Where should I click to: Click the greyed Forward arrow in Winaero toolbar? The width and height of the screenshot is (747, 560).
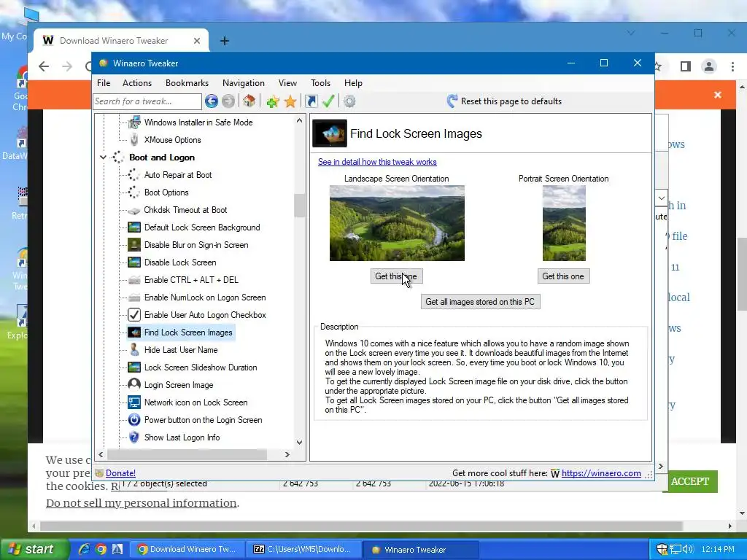pyautogui.click(x=228, y=101)
